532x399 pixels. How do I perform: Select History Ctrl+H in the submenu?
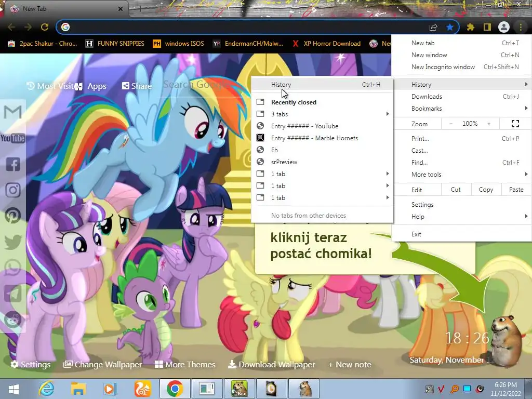(x=322, y=85)
